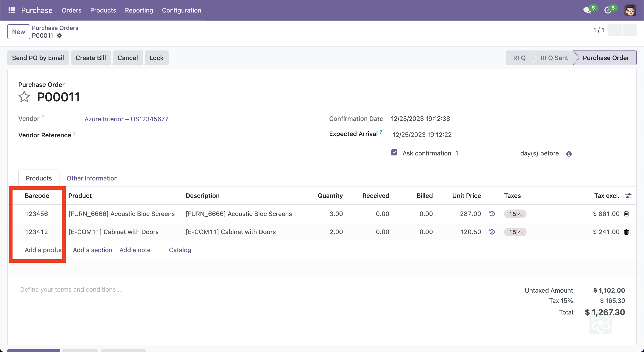The width and height of the screenshot is (644, 352).
Task: Open the activities clock icon
Action: pyautogui.click(x=608, y=10)
